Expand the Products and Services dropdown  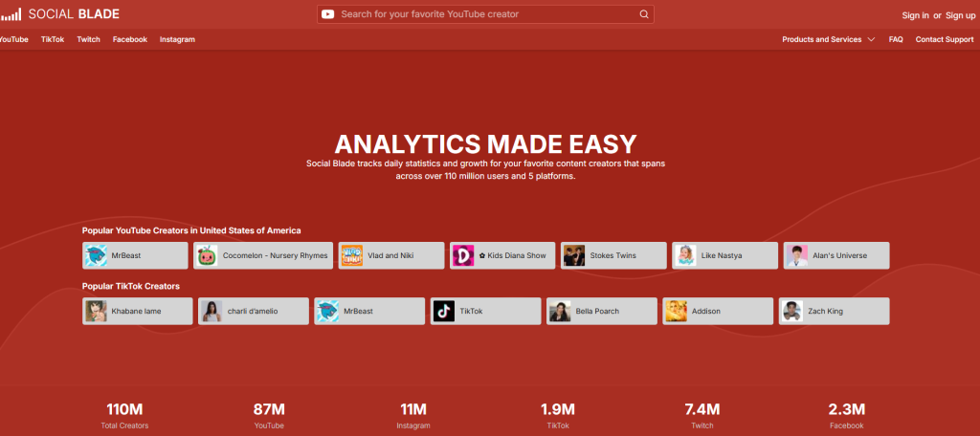pyautogui.click(x=828, y=39)
